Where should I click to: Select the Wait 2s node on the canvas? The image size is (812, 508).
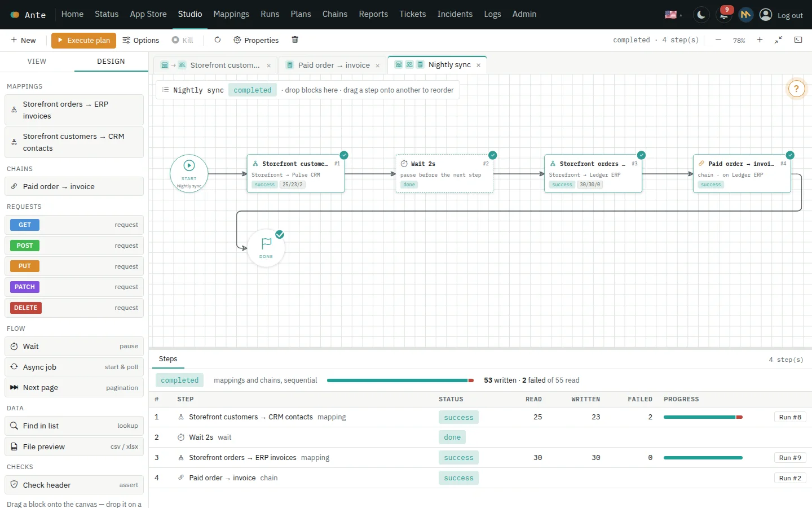pos(444,174)
